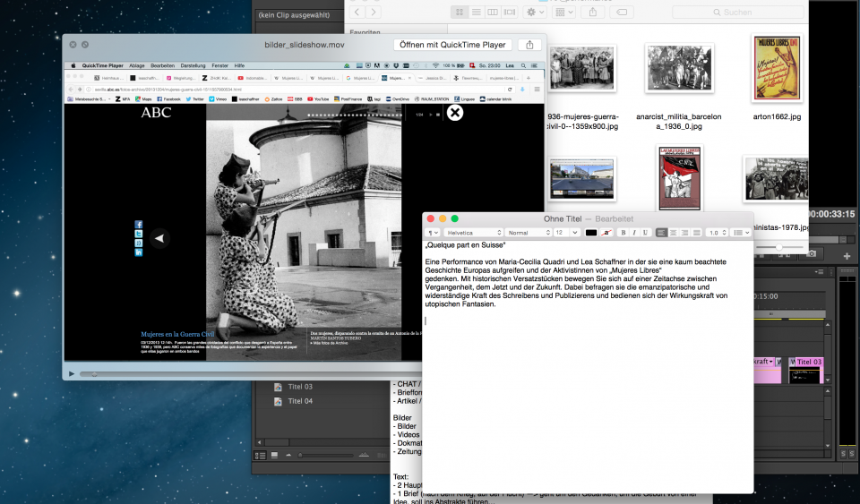
Task: Go back in Finder window
Action: pyautogui.click(x=357, y=12)
